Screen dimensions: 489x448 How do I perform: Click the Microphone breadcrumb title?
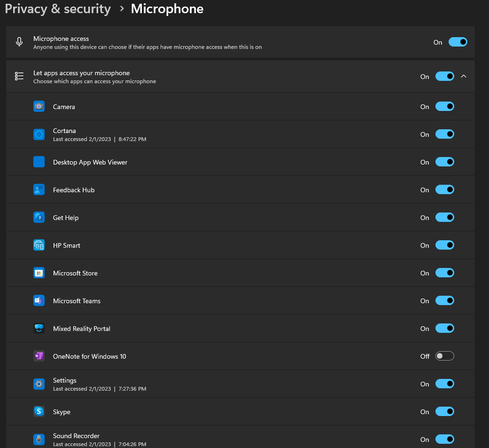(x=167, y=9)
